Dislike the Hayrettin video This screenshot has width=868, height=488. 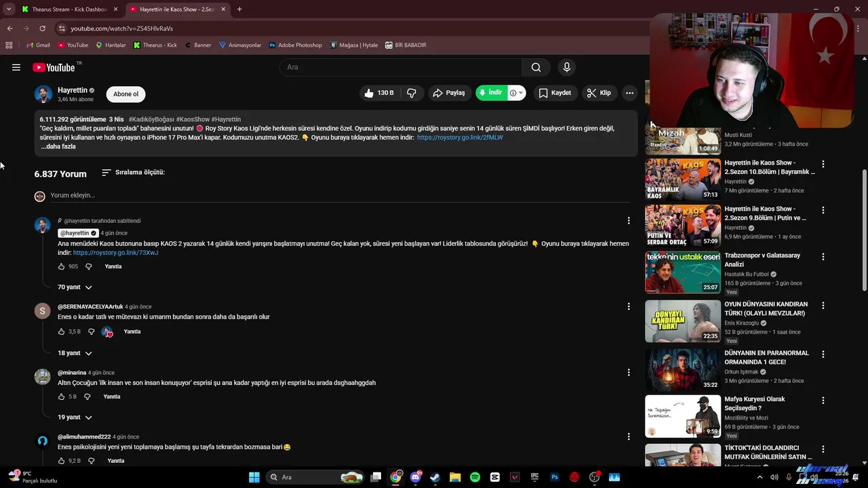[x=412, y=93]
